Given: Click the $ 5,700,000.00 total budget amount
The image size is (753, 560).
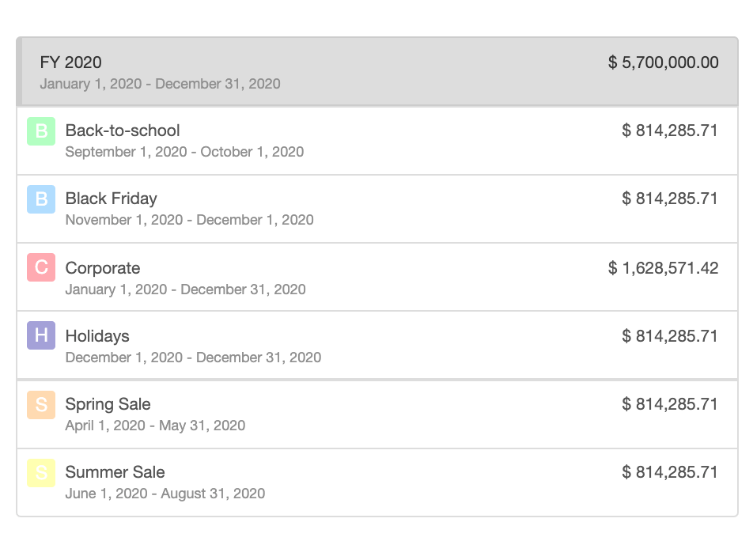Looking at the screenshot, I should click(663, 62).
